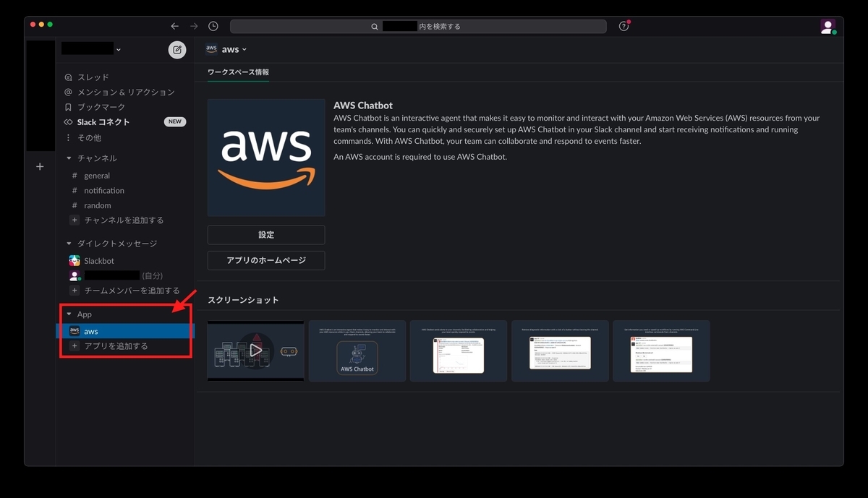Click the user avatar in top right
Image resolution: width=868 pixels, height=498 pixels.
coord(828,26)
